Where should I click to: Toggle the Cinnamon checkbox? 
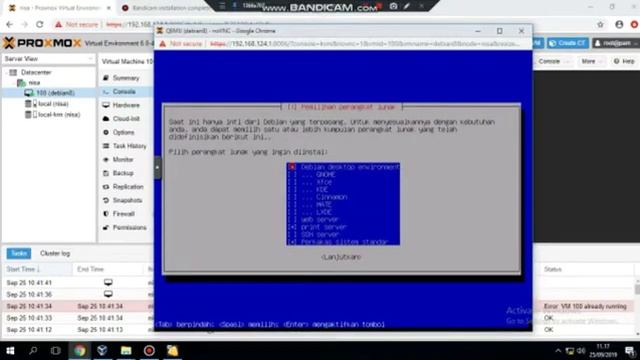pos(292,197)
